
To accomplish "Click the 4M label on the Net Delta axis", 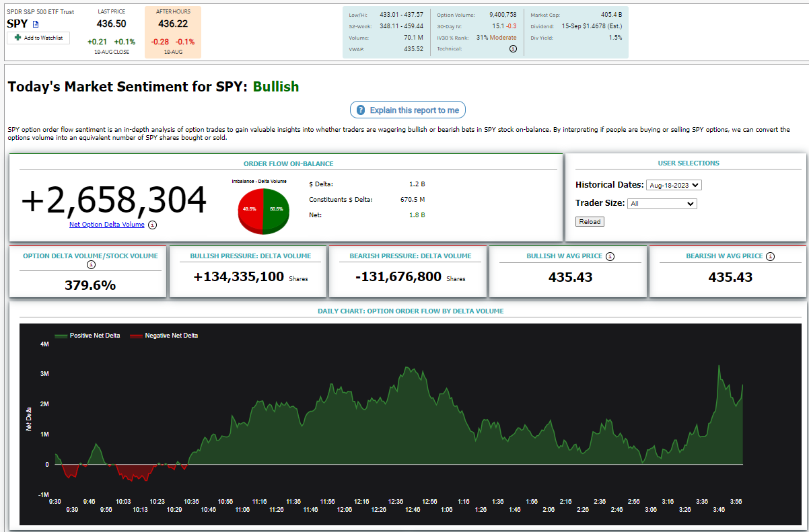I will (44, 344).
